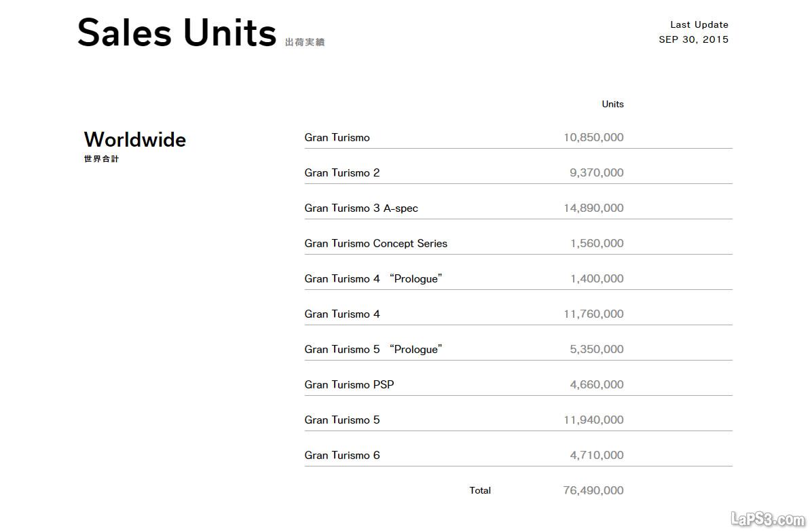The height and width of the screenshot is (531, 812).
Task: Click the "Gran Turismo 3 A-spec" title
Action: point(361,208)
